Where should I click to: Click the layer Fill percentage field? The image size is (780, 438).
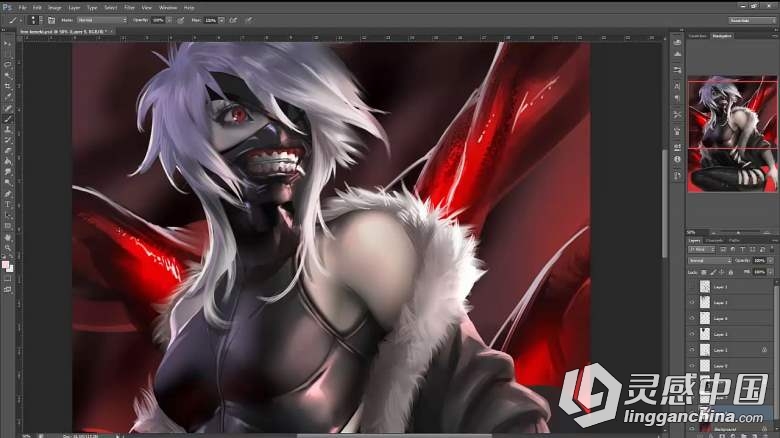(759, 272)
